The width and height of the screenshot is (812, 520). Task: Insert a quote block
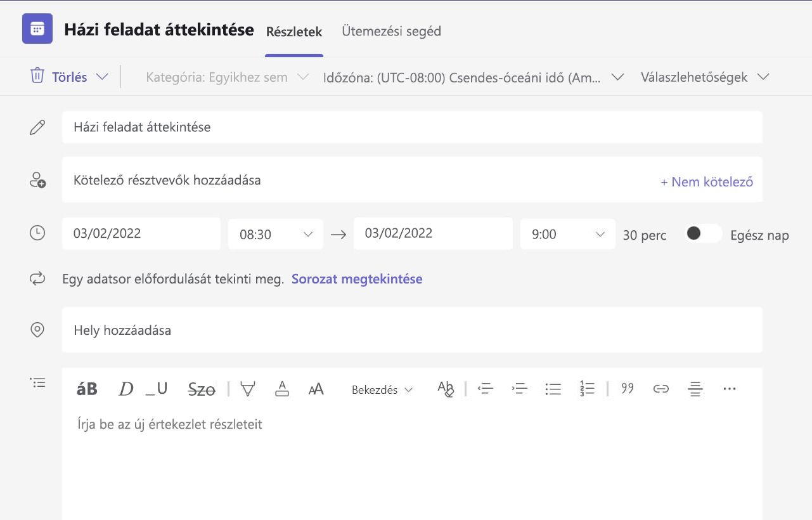click(x=628, y=388)
